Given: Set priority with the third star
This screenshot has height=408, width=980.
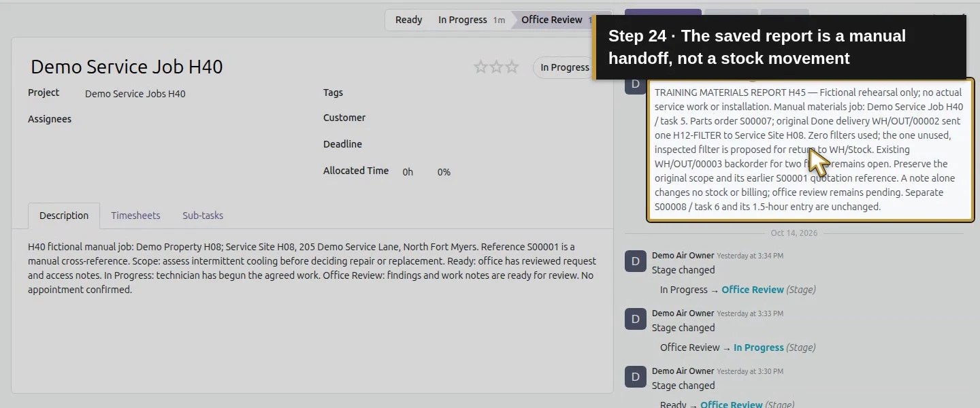Looking at the screenshot, I should coord(512,67).
